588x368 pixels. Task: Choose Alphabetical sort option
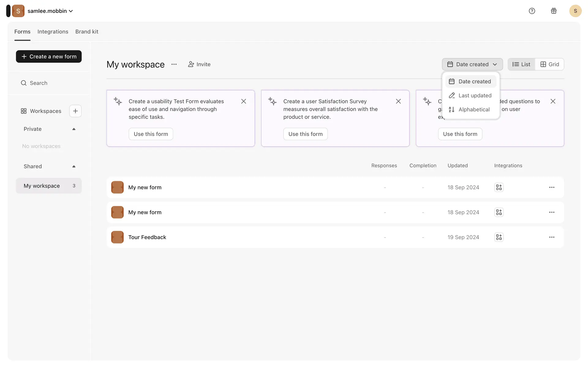coord(474,109)
